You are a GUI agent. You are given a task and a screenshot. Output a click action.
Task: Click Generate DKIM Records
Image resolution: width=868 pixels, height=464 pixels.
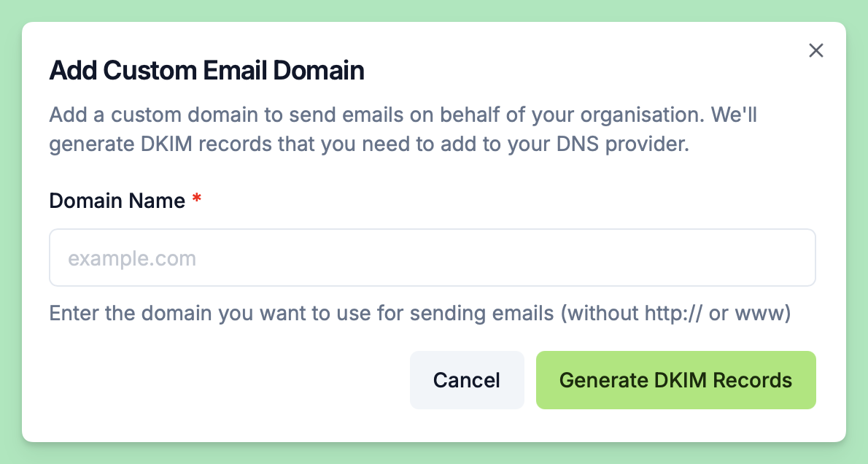pyautogui.click(x=675, y=380)
